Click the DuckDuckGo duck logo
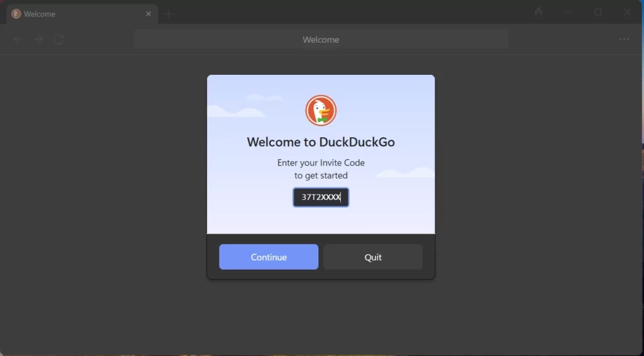 (321, 111)
